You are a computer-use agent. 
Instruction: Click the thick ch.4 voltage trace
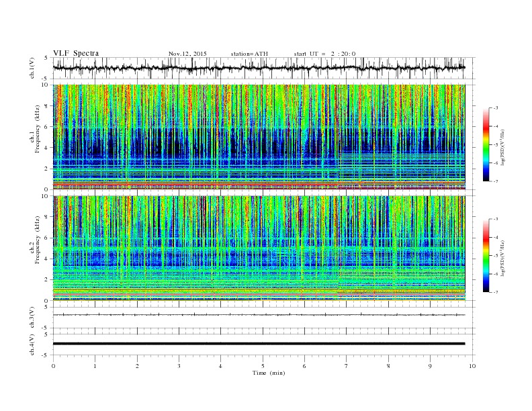259,344
